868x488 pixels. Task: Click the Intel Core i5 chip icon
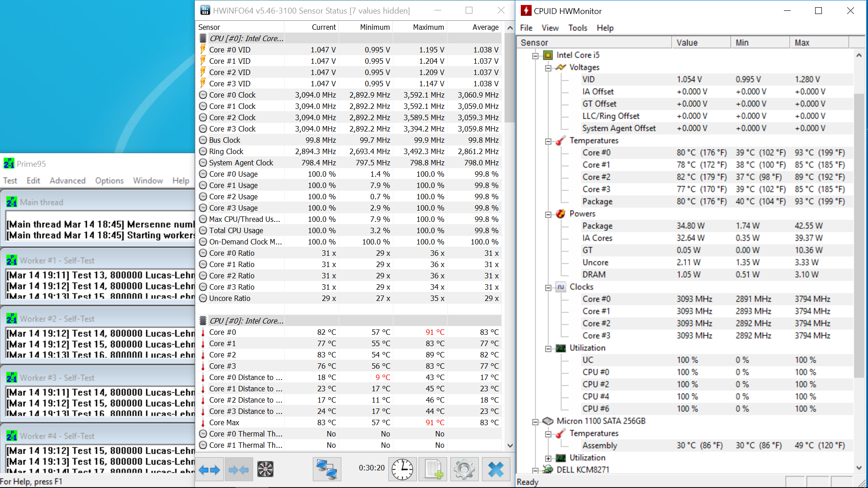(548, 55)
